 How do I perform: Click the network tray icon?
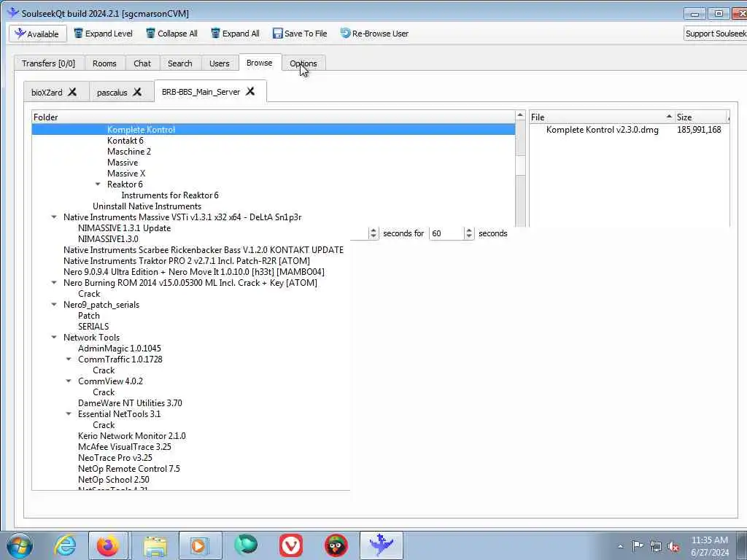[656, 547]
